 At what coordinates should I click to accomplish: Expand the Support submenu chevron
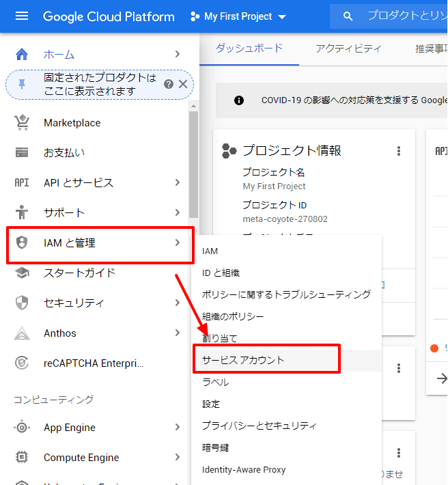click(x=177, y=212)
